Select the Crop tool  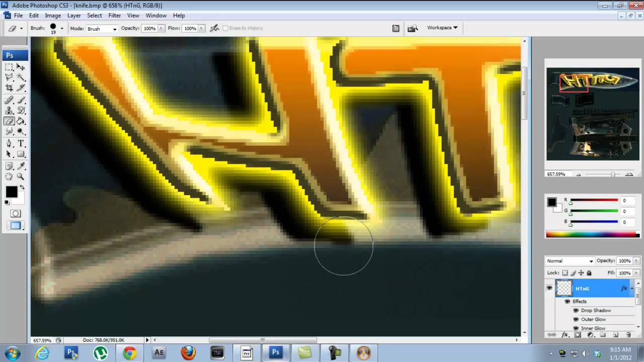[x=9, y=88]
